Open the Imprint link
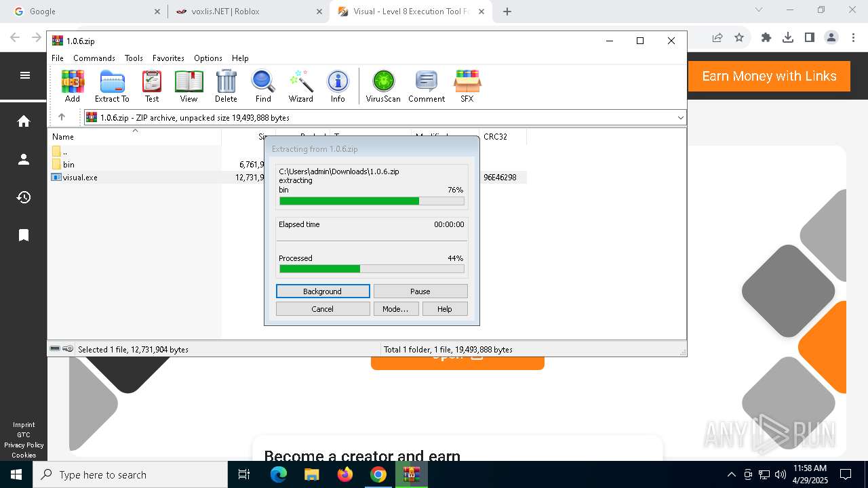 pos(24,425)
